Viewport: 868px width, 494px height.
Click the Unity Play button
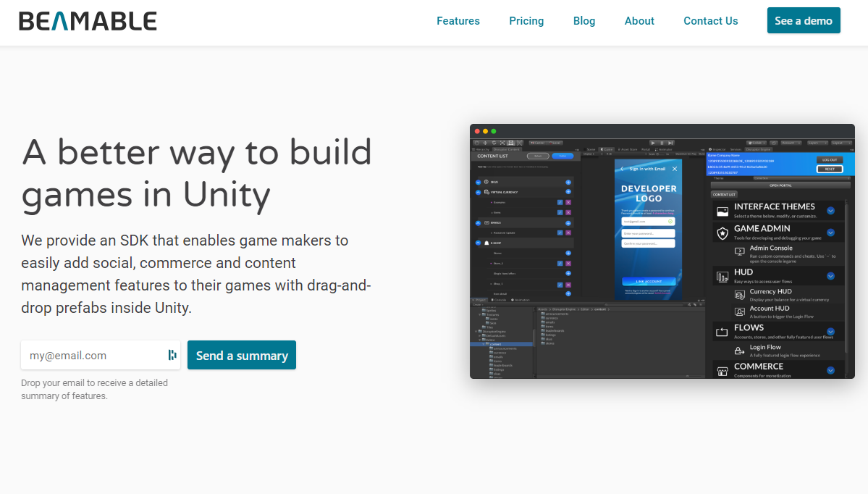click(x=653, y=143)
